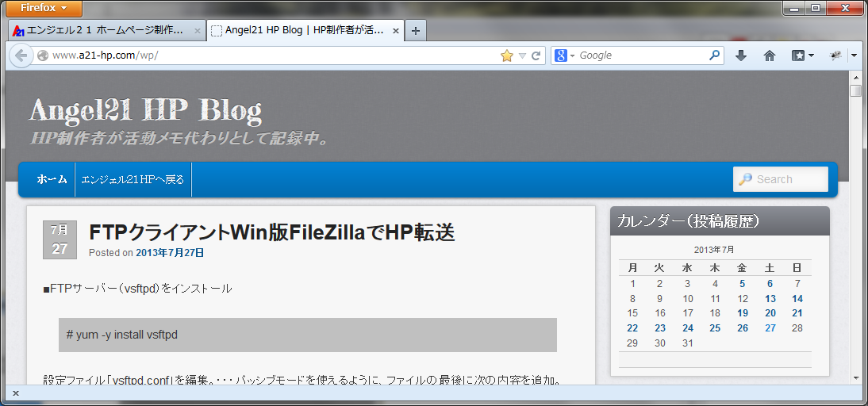Open calendar posts for day 23

660,328
